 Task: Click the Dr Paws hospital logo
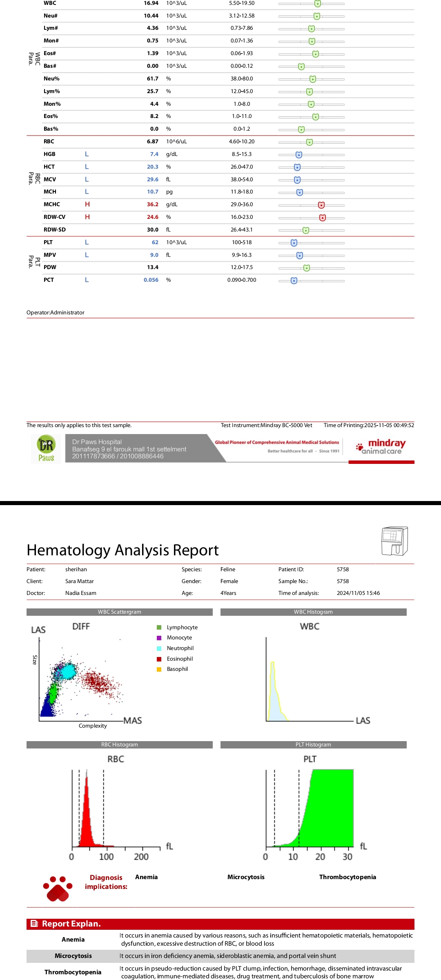point(46,448)
